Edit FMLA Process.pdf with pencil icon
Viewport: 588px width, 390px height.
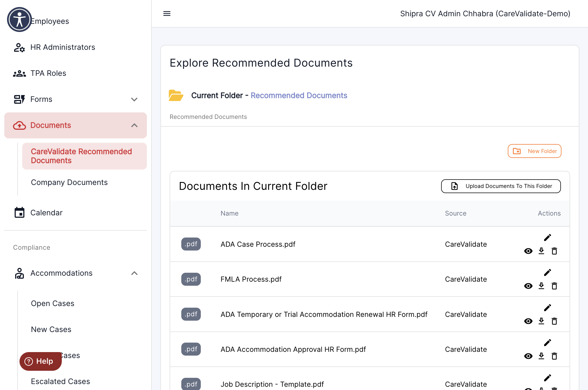point(547,272)
